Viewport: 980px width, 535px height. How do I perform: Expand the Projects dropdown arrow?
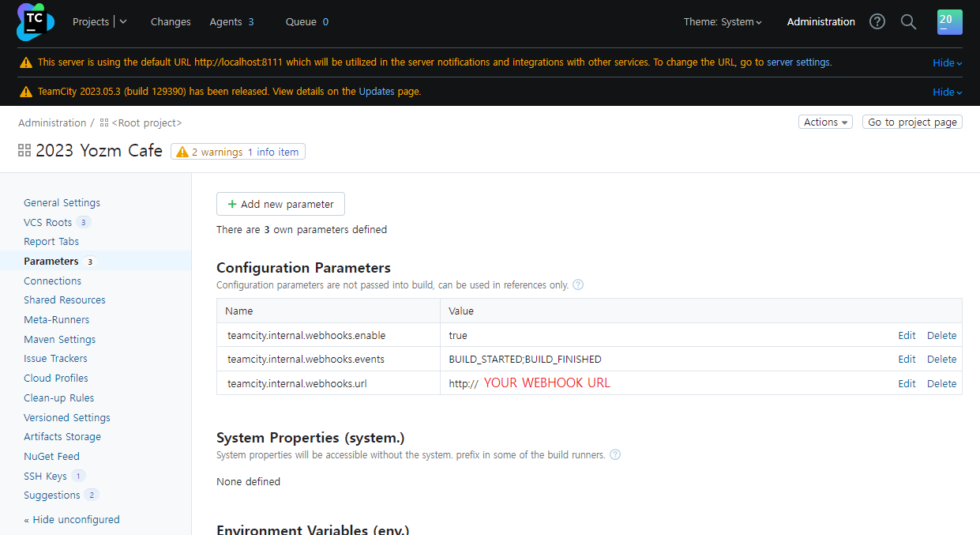click(123, 22)
